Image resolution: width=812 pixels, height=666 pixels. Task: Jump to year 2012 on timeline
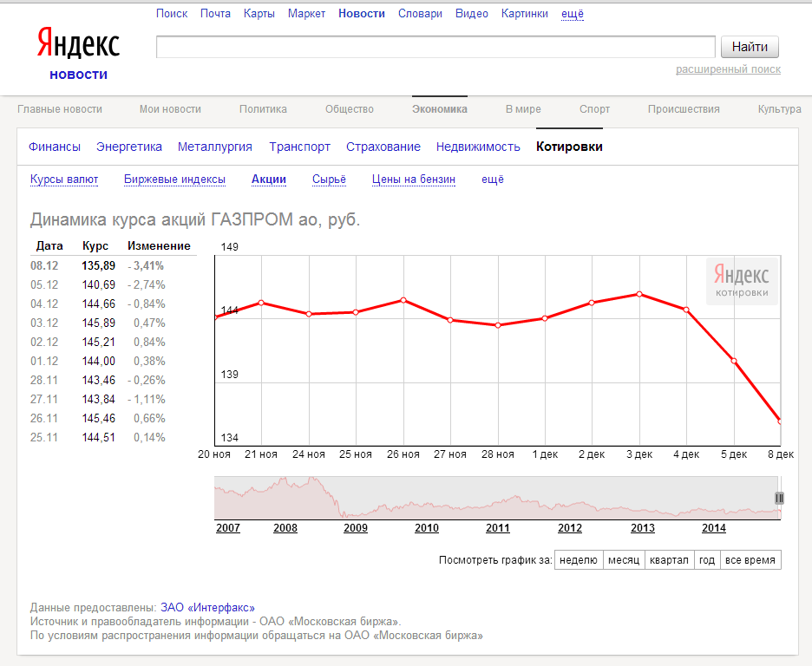pos(570,528)
